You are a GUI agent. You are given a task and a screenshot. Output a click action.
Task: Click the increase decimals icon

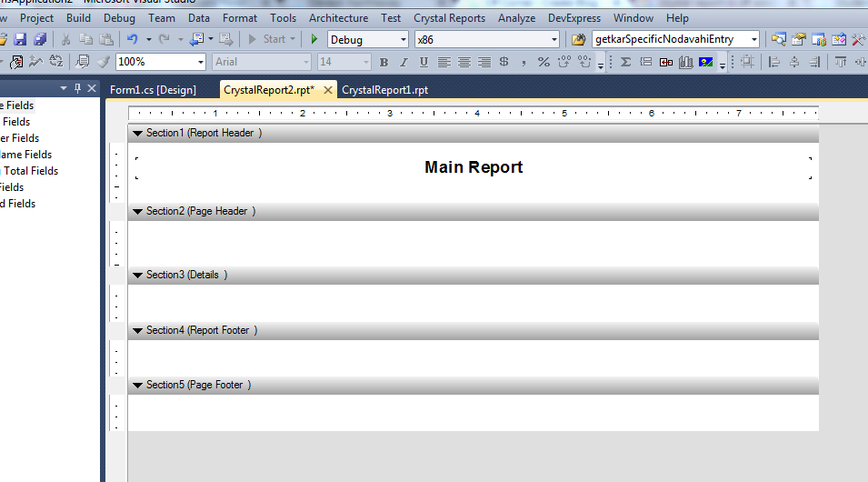click(564, 62)
